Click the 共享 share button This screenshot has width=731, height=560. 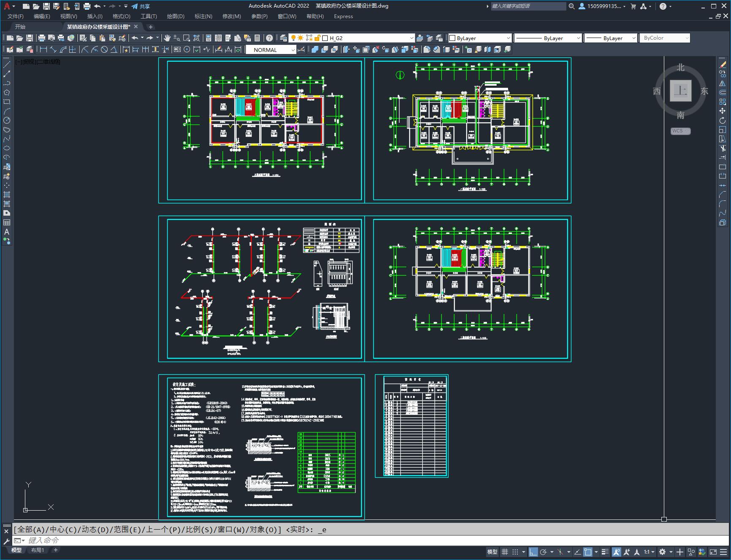click(x=141, y=6)
